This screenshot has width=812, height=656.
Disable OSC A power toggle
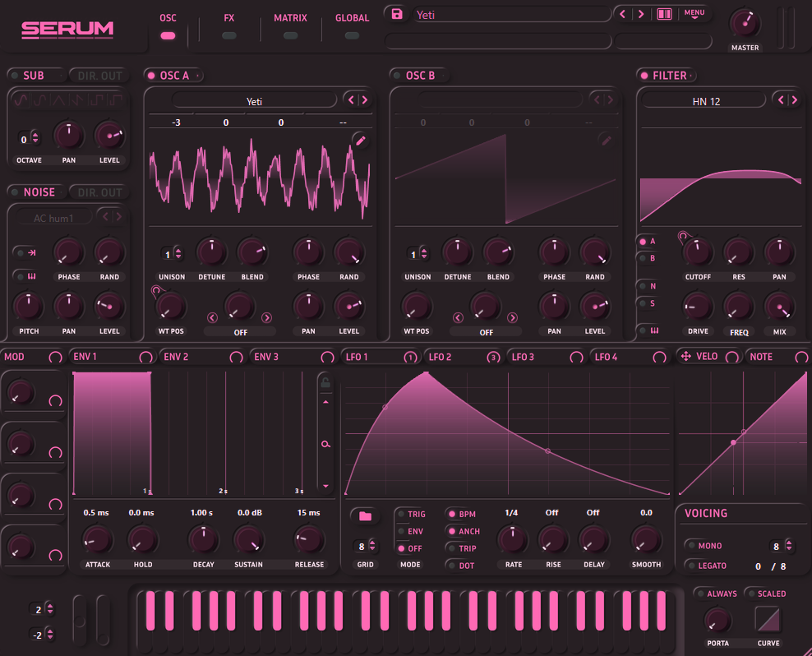[x=151, y=76]
